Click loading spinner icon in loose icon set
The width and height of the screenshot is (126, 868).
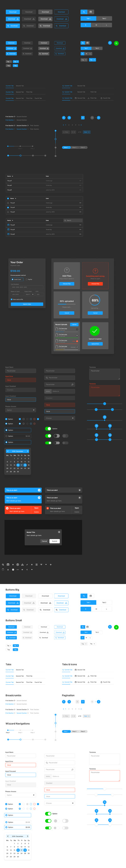(x=3, y=569)
